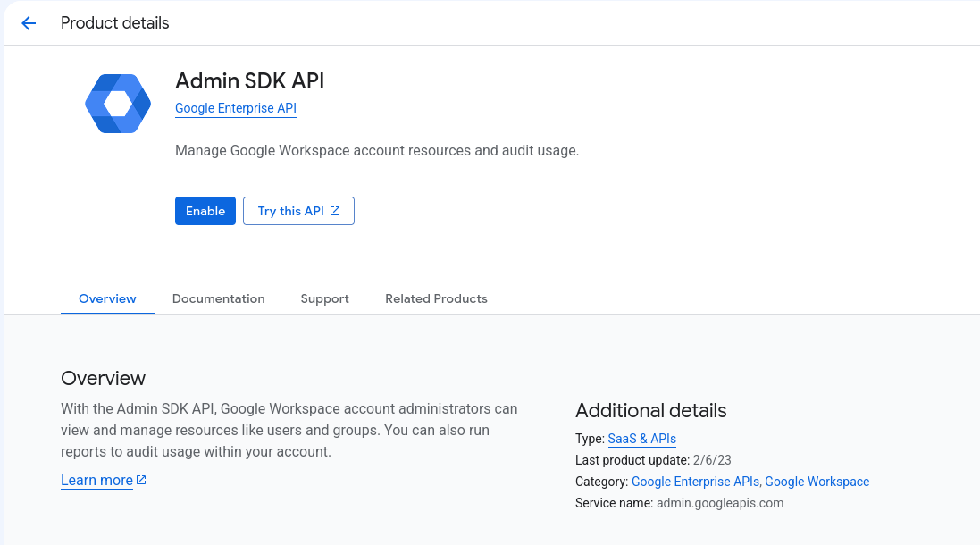Image resolution: width=980 pixels, height=545 pixels.
Task: Click the Manage Google Workspace account resources description
Action: point(377,151)
